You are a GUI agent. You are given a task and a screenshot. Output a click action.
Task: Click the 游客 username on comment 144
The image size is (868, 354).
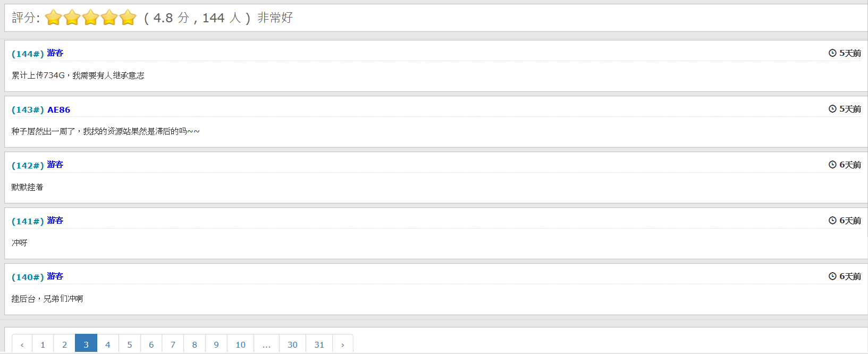point(55,53)
